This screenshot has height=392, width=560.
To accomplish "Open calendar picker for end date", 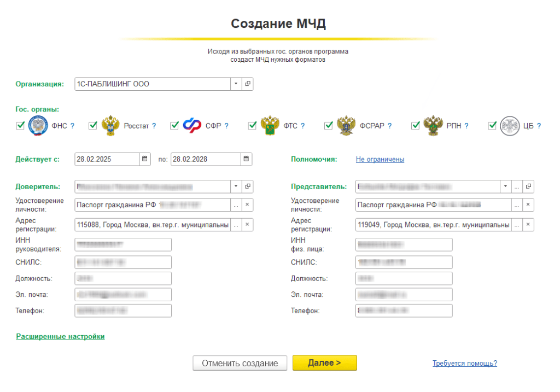I will click(x=247, y=159).
